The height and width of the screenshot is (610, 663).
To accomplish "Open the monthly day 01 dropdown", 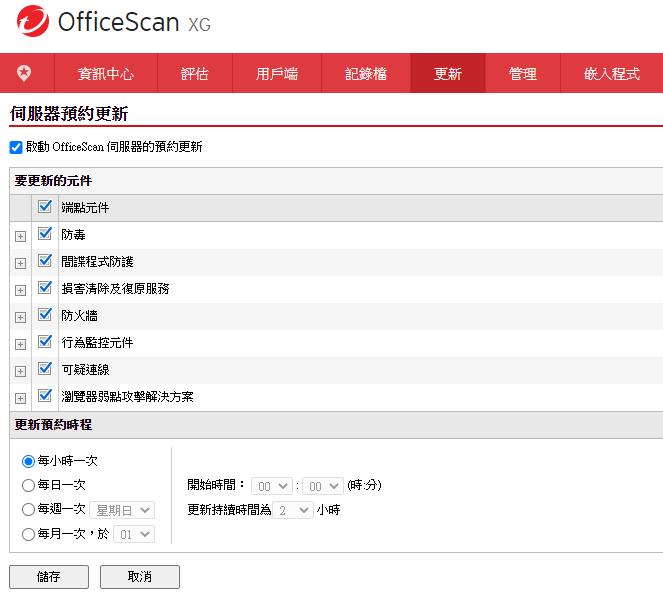I will tap(134, 534).
